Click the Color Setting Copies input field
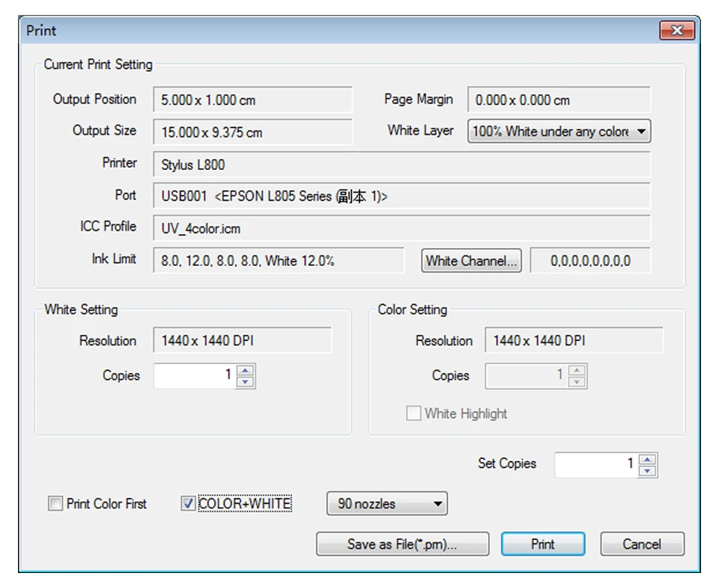This screenshot has height=588, width=719. pyautogui.click(x=527, y=376)
